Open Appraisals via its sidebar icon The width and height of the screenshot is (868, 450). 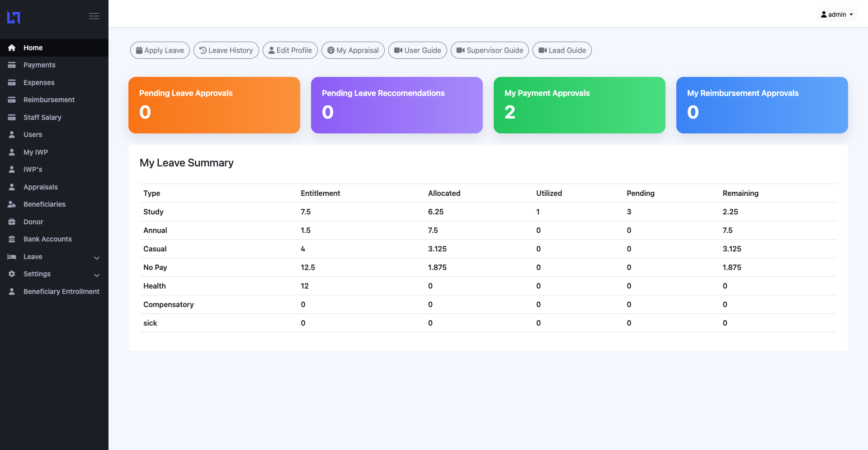click(x=12, y=187)
